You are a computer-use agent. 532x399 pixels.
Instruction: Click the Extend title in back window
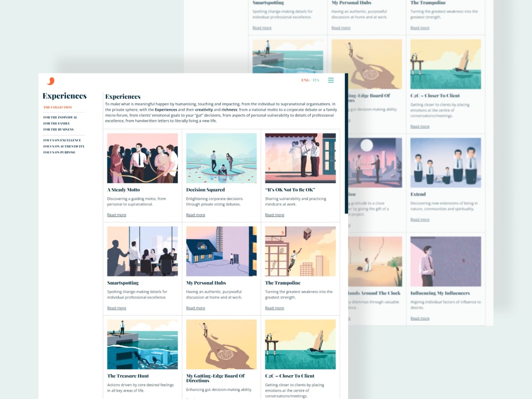pos(418,194)
